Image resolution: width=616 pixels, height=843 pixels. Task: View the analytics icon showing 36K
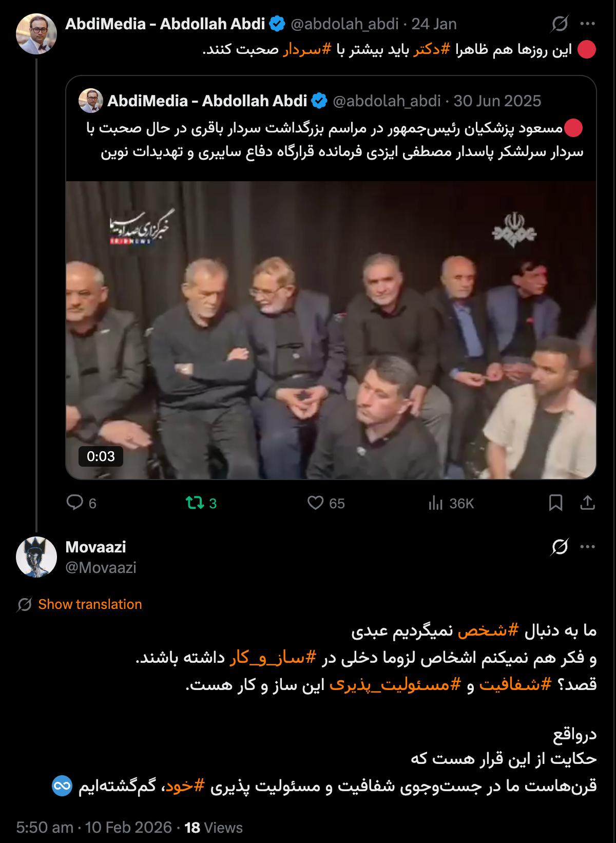point(435,503)
